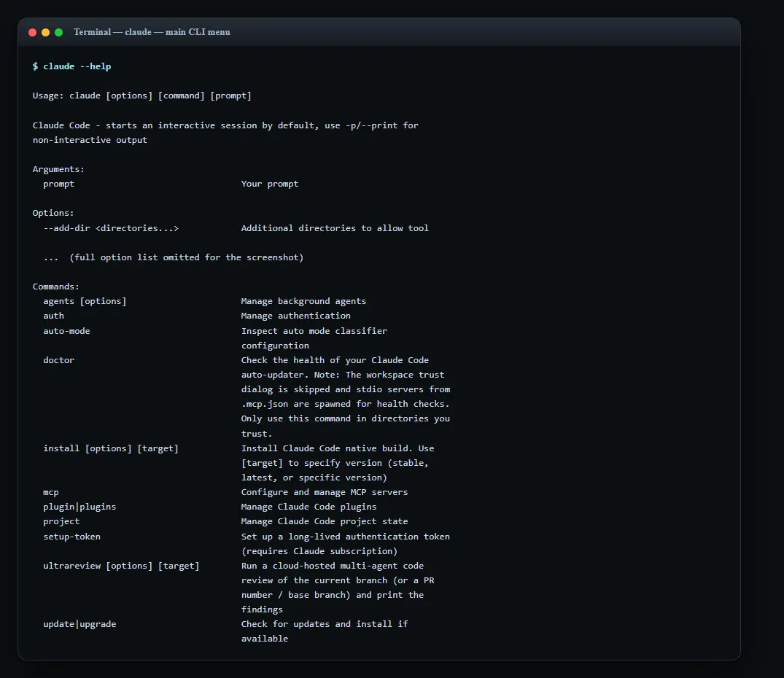The height and width of the screenshot is (678, 784).
Task: Click 'Install Claude Code native build. Use' text
Action: point(338,448)
